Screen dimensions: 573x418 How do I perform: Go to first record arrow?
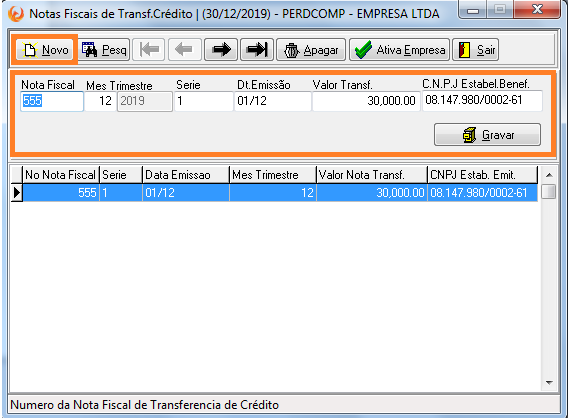(149, 50)
